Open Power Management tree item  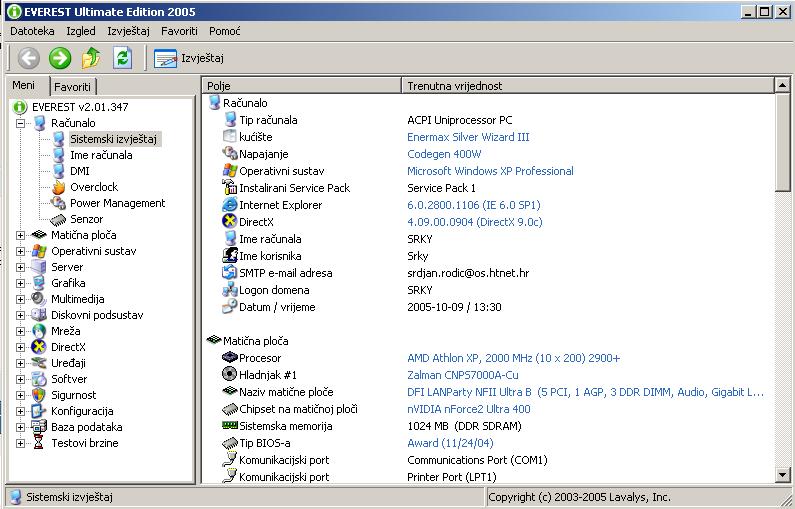(x=117, y=203)
